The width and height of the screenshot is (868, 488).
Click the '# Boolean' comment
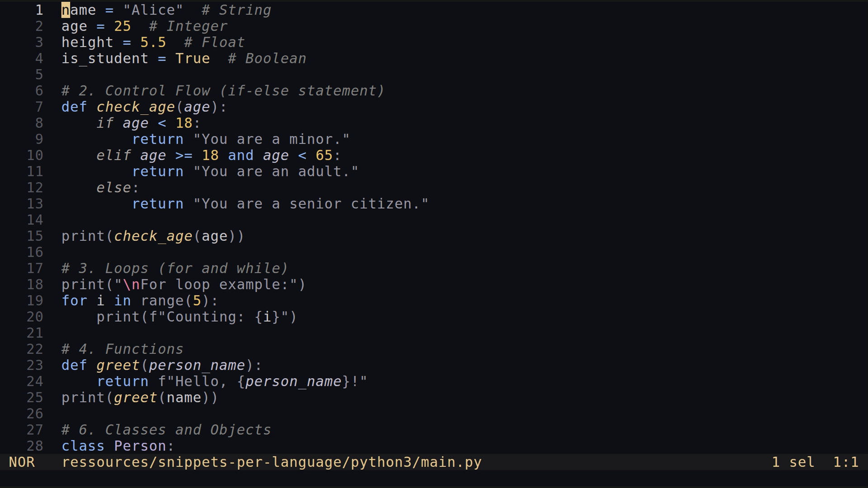(x=267, y=59)
